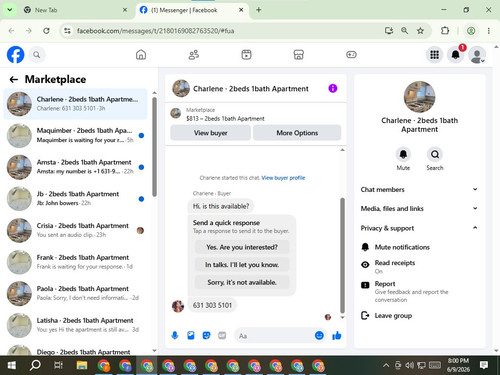Open Chrome extensions puzzle icon
Viewport: 500px width, 375px height.
coord(445,31)
